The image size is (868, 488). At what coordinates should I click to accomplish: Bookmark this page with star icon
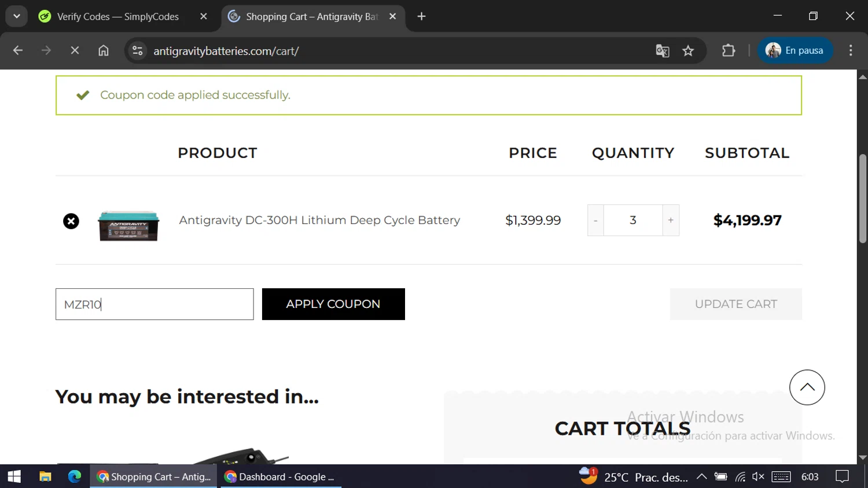[688, 51]
